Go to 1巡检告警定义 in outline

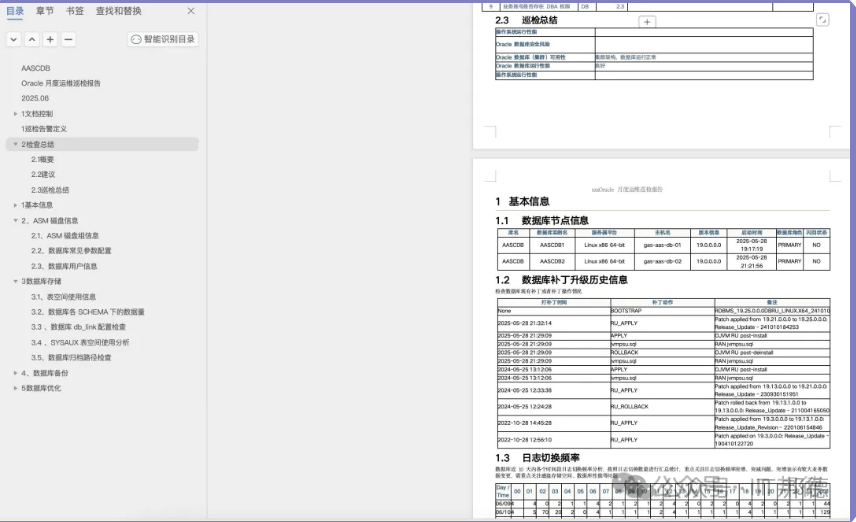coord(44,129)
